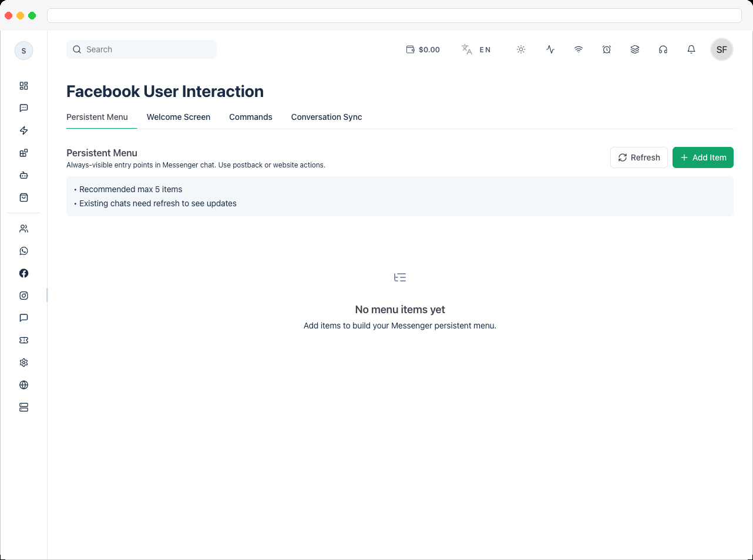753x560 pixels.
Task: Select the Facebook sidebar icon
Action: [23, 273]
